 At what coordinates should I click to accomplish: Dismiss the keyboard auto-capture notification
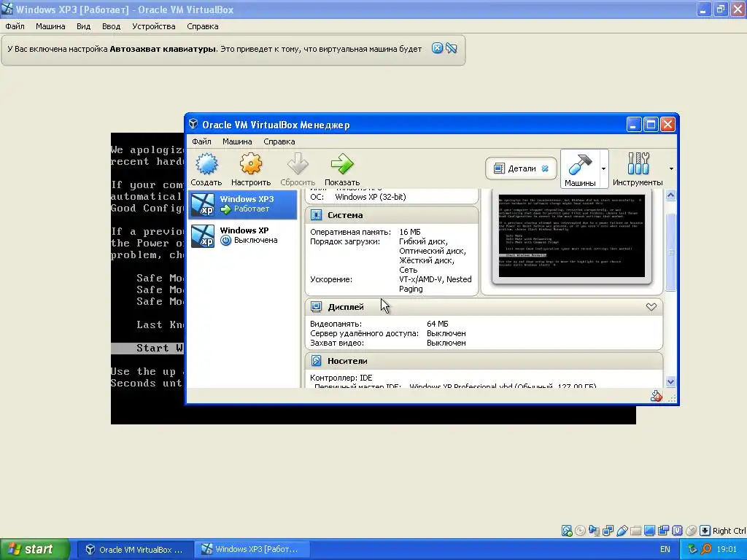[437, 48]
